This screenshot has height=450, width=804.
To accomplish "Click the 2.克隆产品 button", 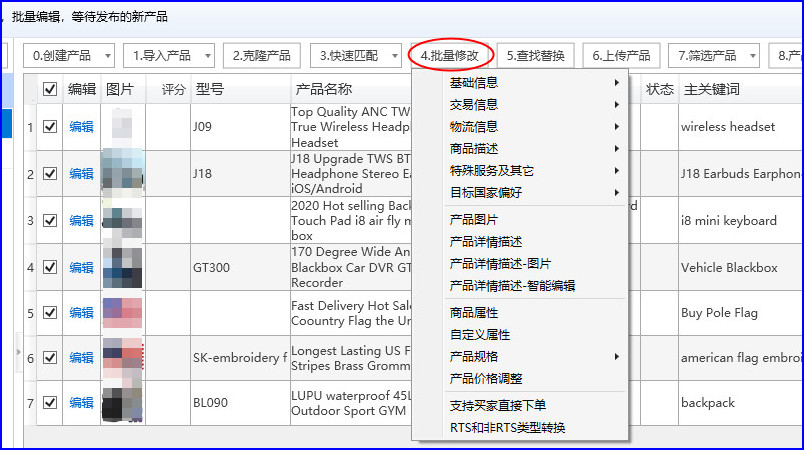I will point(262,56).
